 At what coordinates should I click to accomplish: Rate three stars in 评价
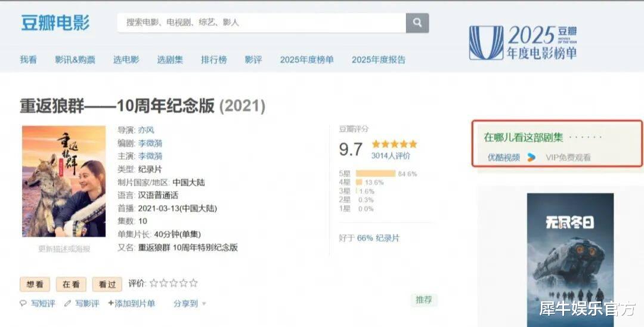click(x=174, y=283)
